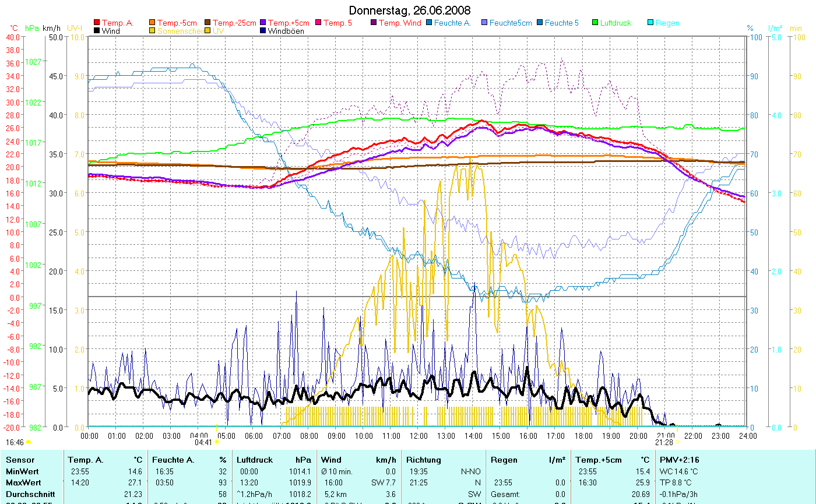Click the orange Temp.-5cm legend square
Screen dimensions: 816x504
point(153,23)
